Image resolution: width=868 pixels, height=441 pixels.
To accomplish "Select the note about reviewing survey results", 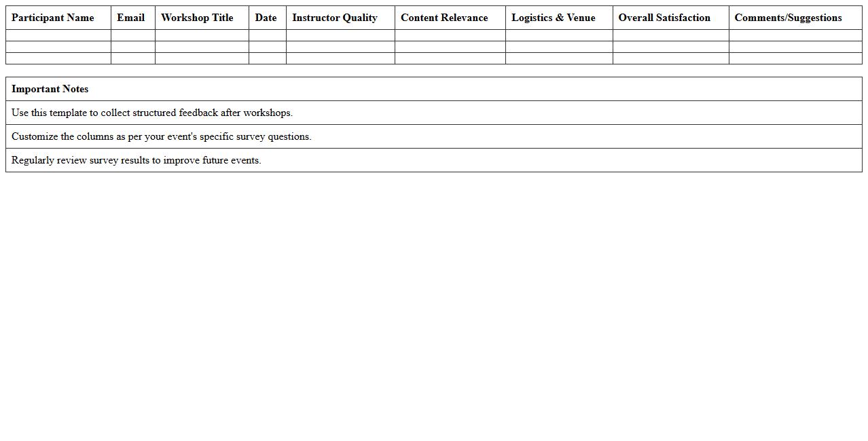I will pyautogui.click(x=137, y=160).
